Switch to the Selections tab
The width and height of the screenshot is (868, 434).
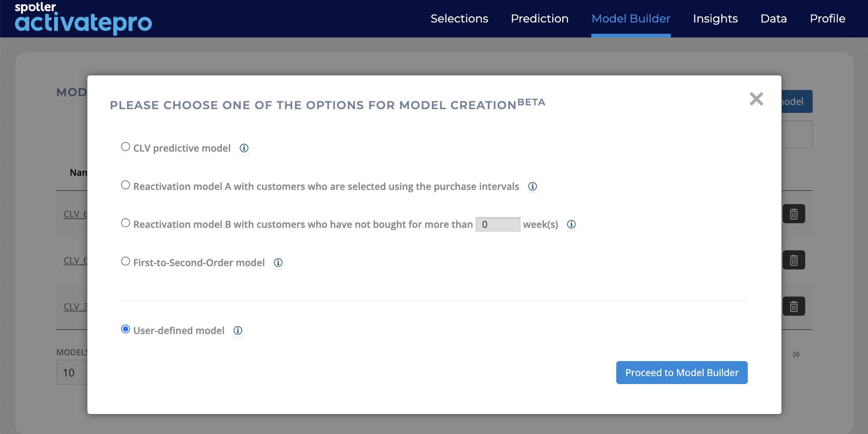pyautogui.click(x=459, y=19)
